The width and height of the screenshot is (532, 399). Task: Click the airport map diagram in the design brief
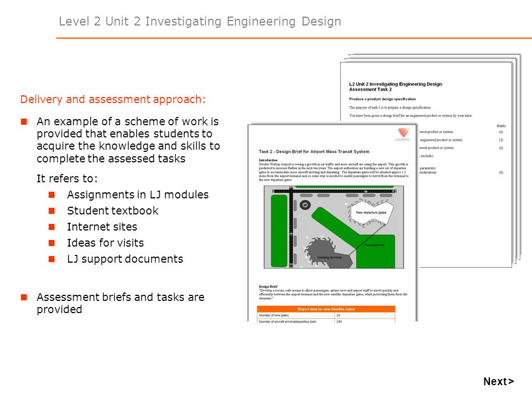pos(334,227)
